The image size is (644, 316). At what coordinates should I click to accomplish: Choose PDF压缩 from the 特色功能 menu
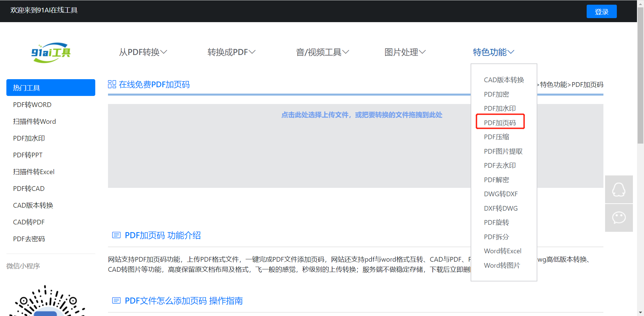(x=496, y=137)
